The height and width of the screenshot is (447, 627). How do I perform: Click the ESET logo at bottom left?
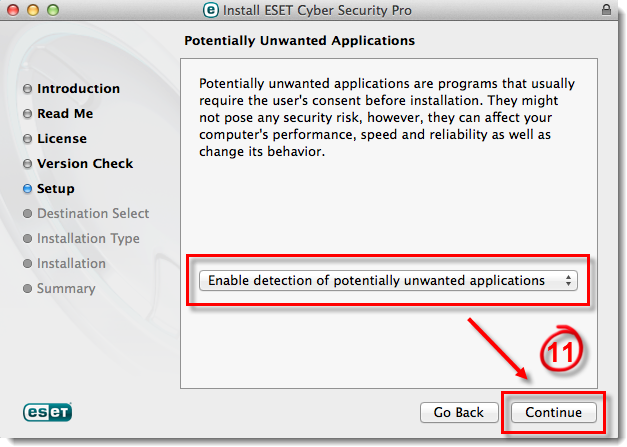point(48,412)
